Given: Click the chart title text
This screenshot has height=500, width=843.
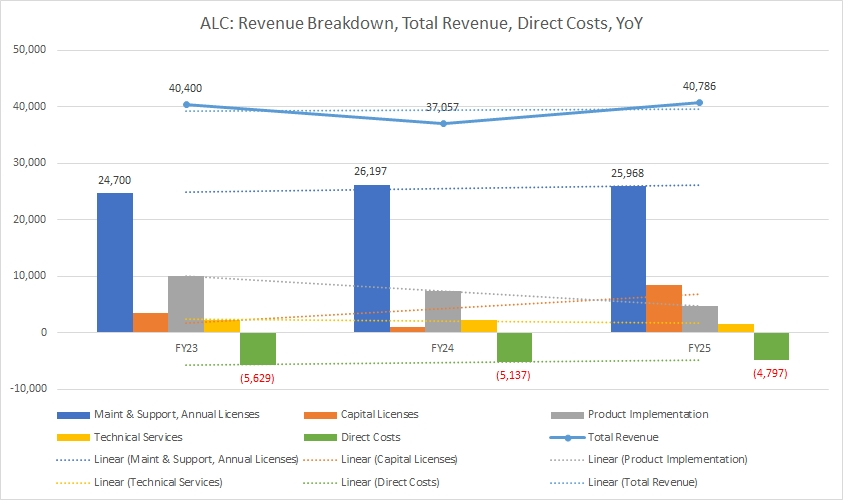Looking at the screenshot, I should coord(421,19).
